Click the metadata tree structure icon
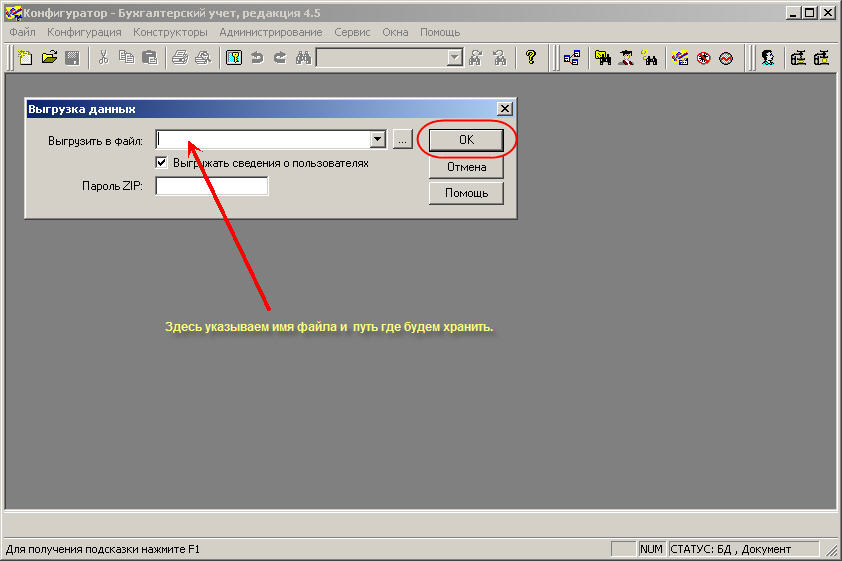Viewport: 842px width, 561px height. tap(572, 57)
